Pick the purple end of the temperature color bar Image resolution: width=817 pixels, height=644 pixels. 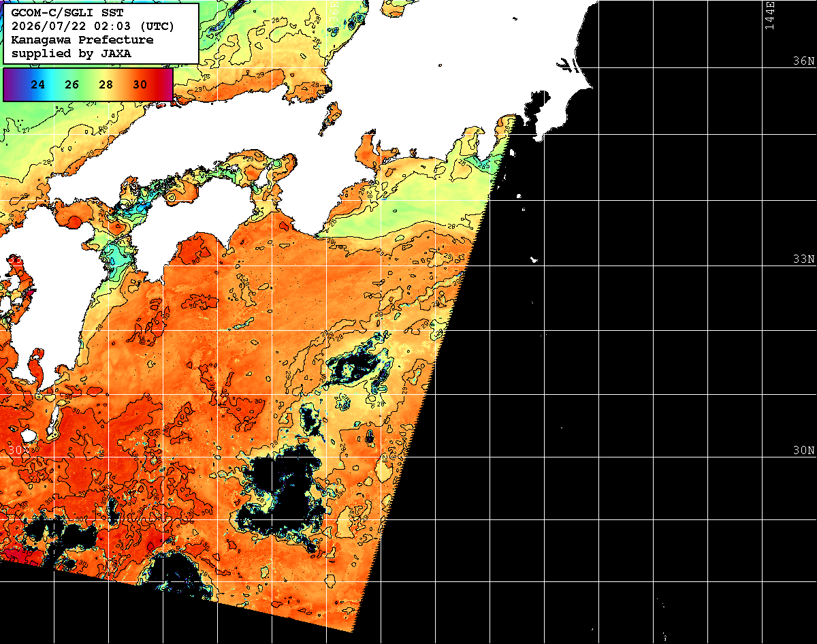[10, 84]
